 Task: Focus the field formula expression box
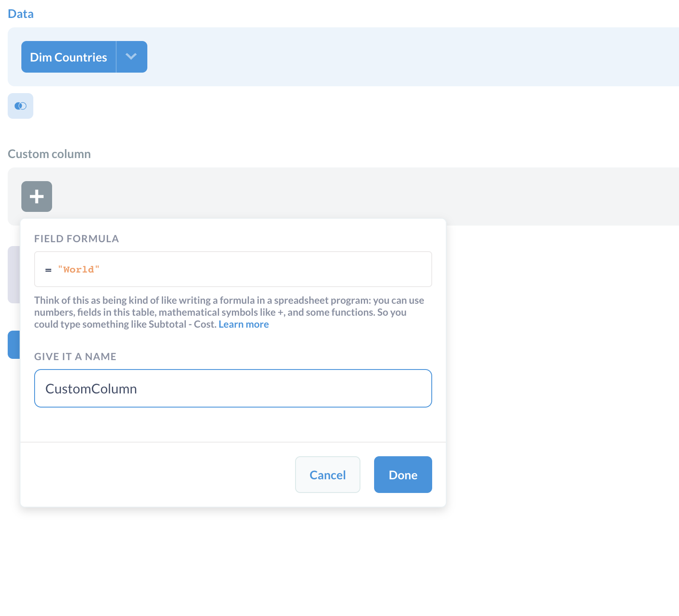click(x=233, y=269)
